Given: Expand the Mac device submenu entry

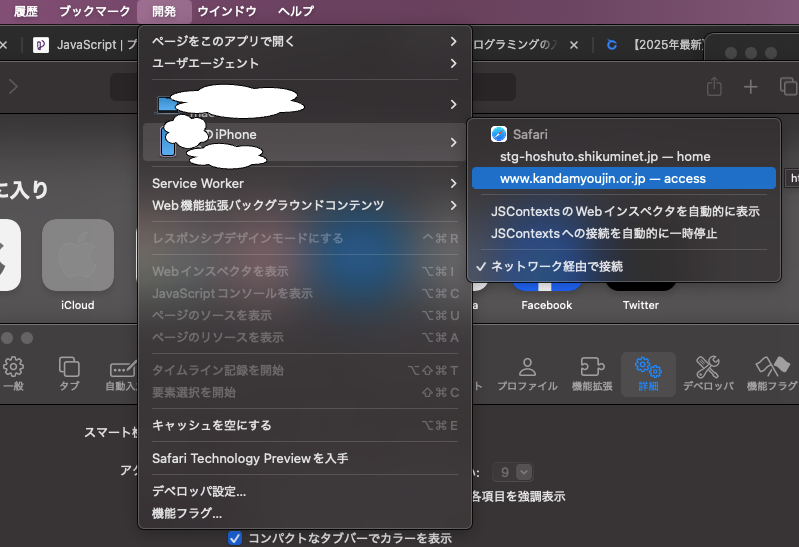Looking at the screenshot, I should click(305, 104).
